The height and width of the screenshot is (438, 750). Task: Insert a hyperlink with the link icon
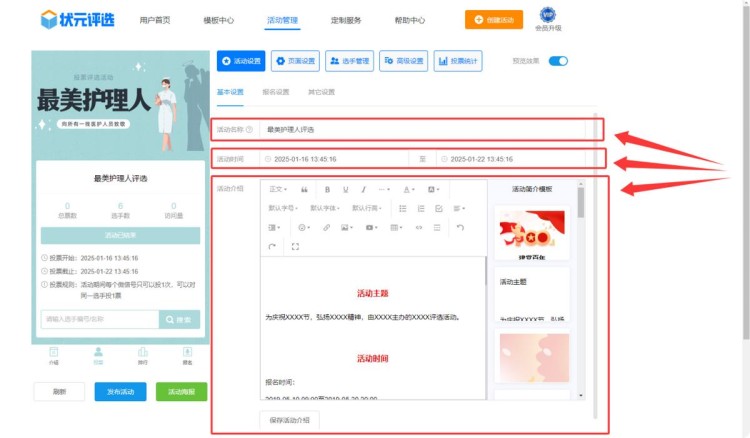pyautogui.click(x=326, y=228)
